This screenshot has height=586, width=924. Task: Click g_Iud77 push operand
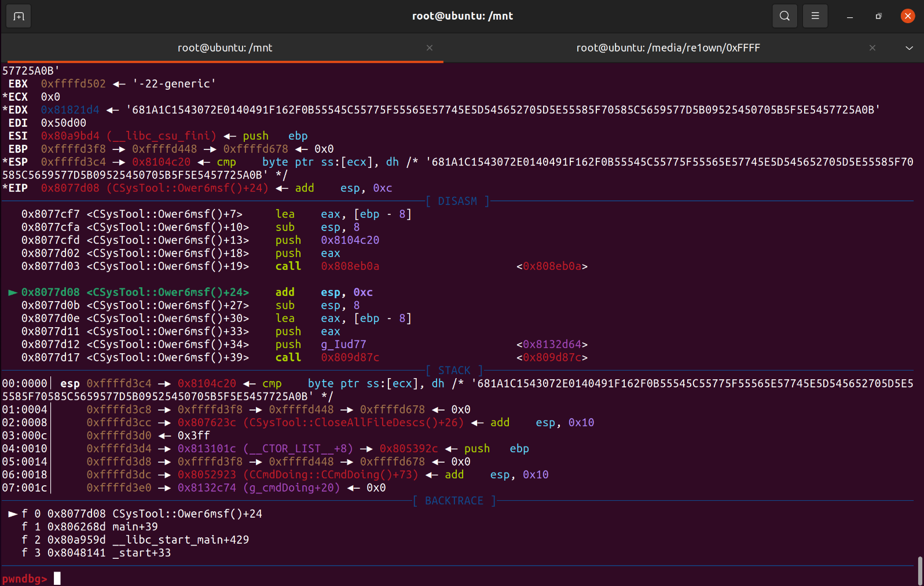344,344
